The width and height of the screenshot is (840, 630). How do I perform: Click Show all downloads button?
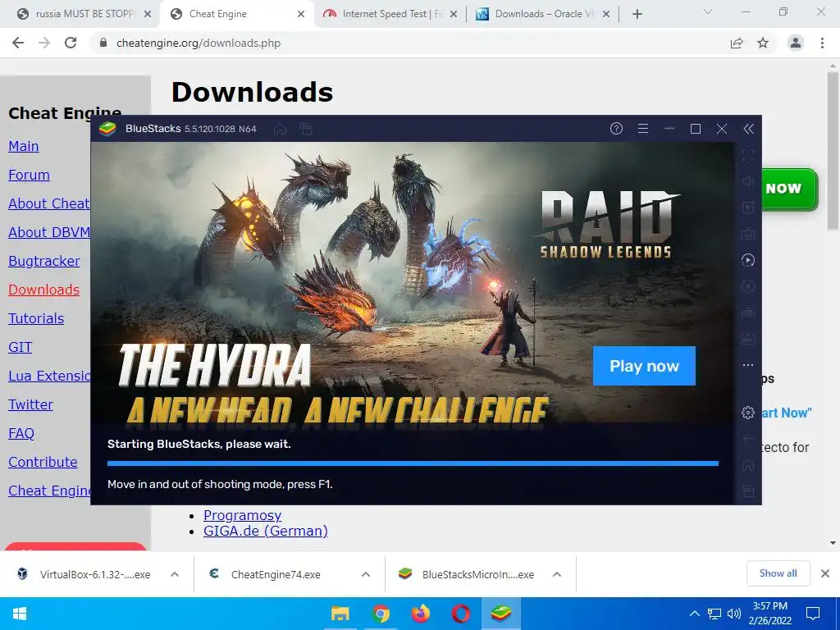click(x=778, y=573)
